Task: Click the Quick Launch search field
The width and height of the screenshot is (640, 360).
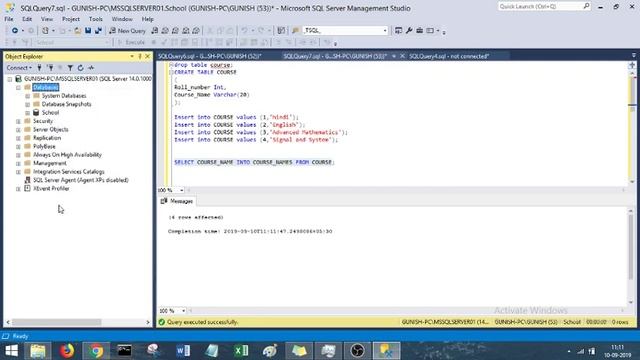Action: [x=544, y=7]
